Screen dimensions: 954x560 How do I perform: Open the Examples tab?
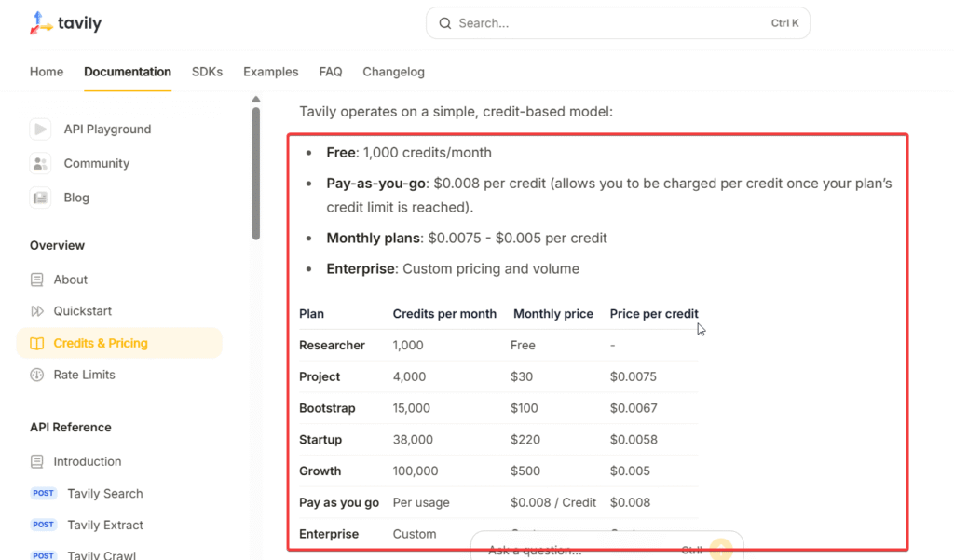click(270, 72)
